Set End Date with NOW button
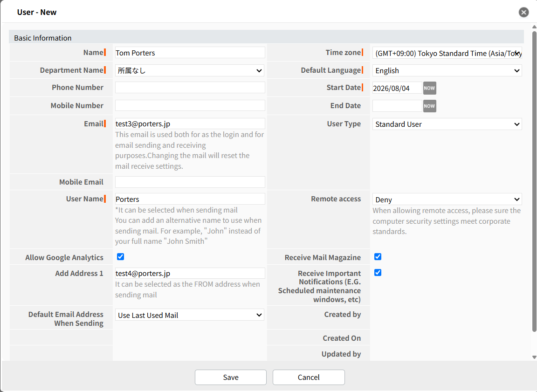Screen dimensions: 537x392 tap(429, 106)
